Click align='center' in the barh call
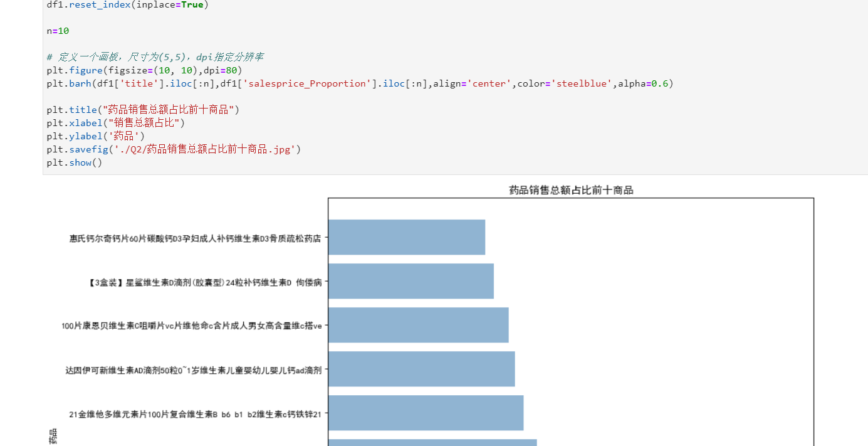Image resolution: width=868 pixels, height=446 pixels. 471,83
